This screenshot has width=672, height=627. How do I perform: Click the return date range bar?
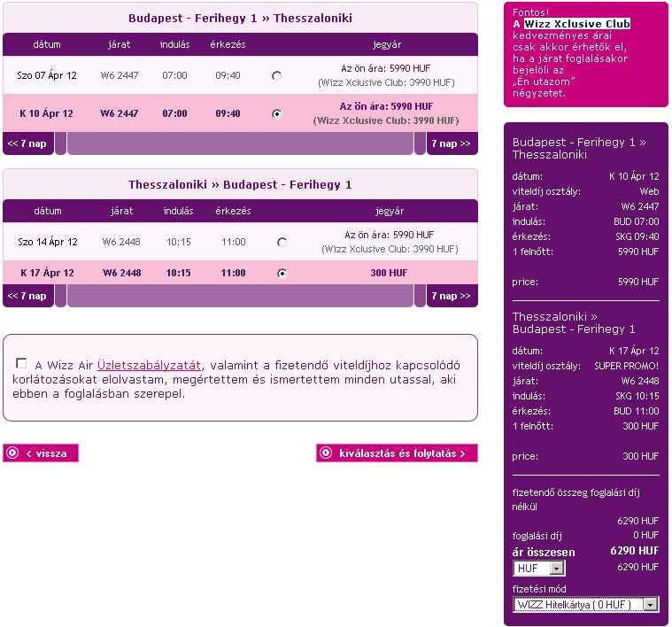(240, 297)
